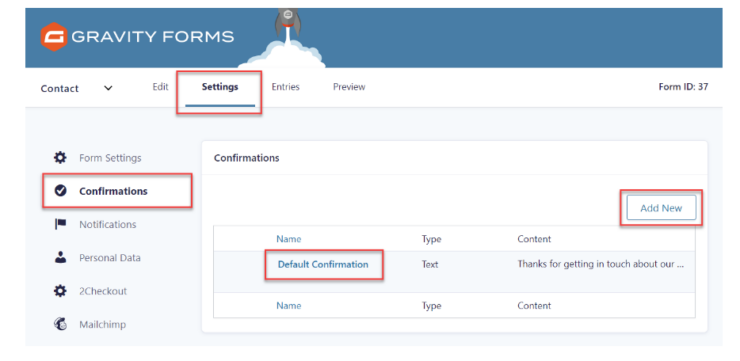Click the Gravity Forms hexagon logo
The height and width of the screenshot is (361, 740).
pos(54,36)
